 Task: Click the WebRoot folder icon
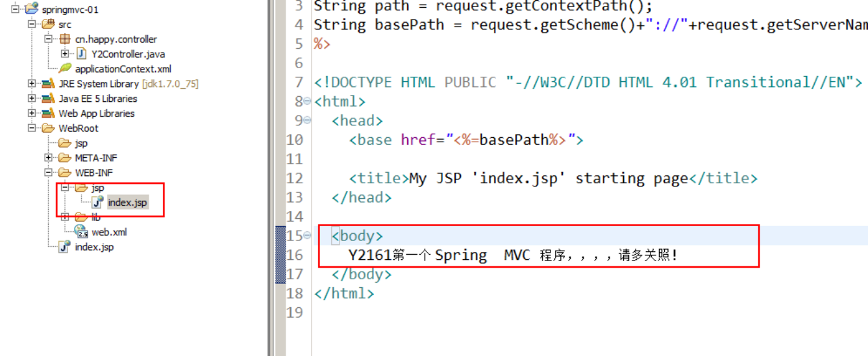coord(48,128)
